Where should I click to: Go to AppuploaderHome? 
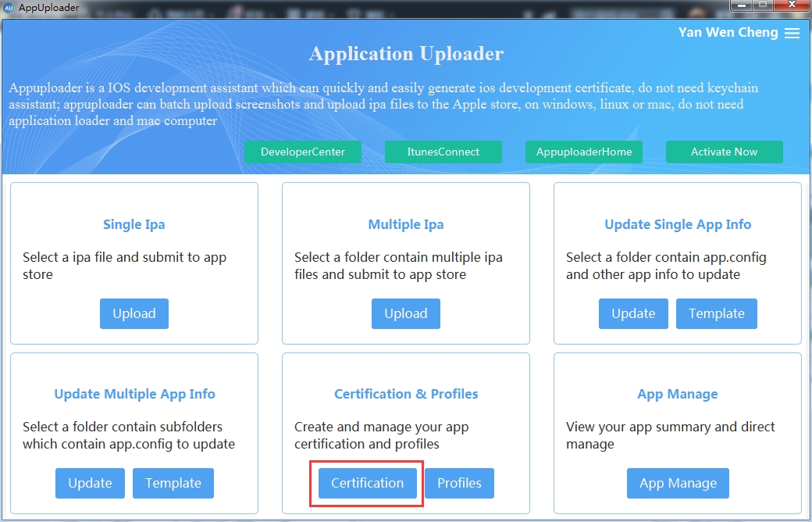tap(584, 152)
